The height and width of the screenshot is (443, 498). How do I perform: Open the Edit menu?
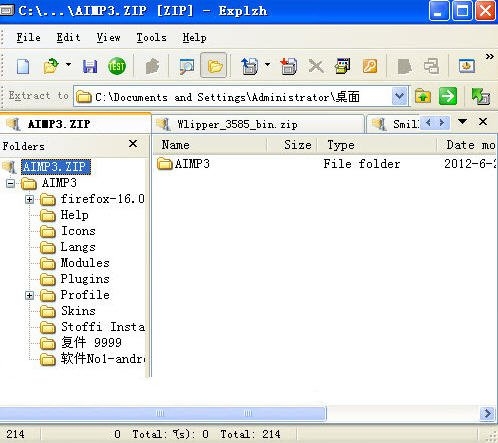pos(68,37)
